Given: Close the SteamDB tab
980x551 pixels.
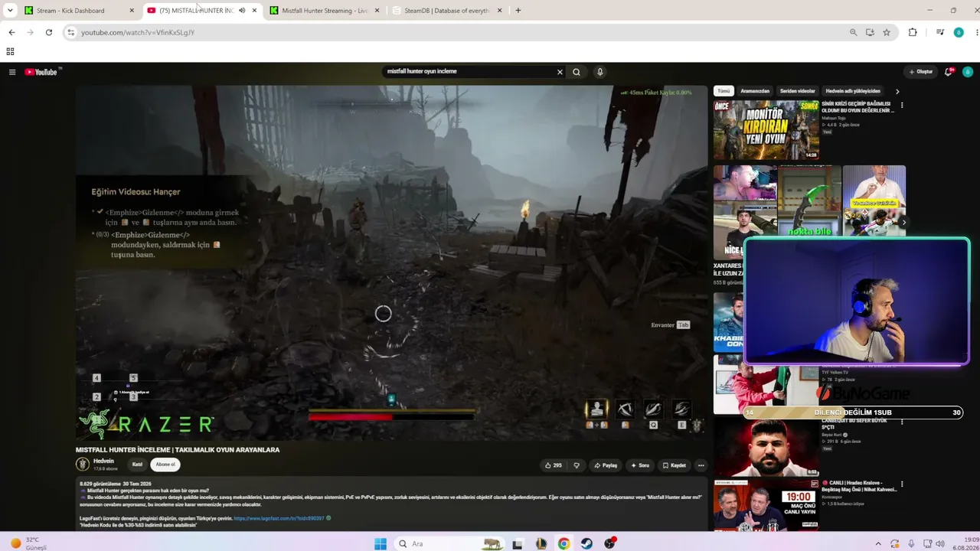Looking at the screenshot, I should coord(500,11).
